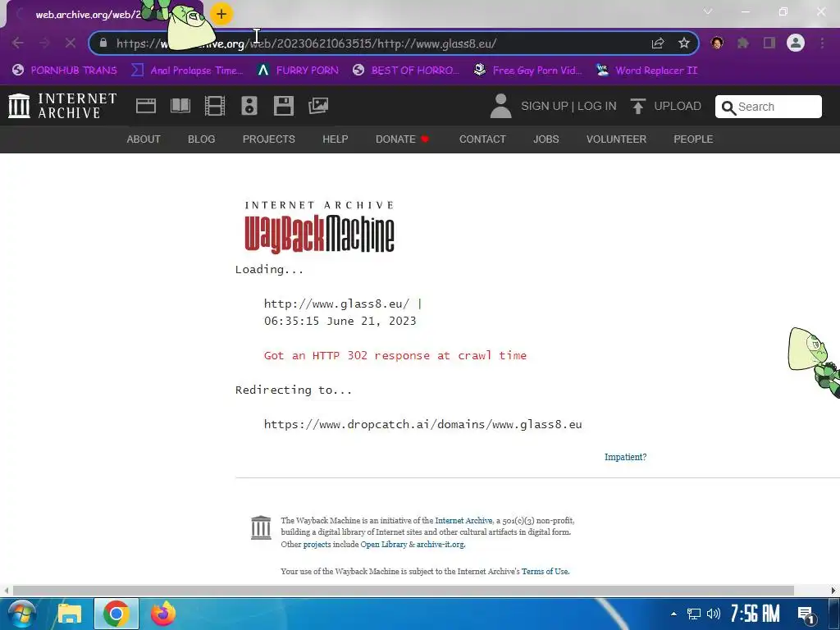
Task: Click the extension avatar icon beside star
Action: [x=717, y=43]
